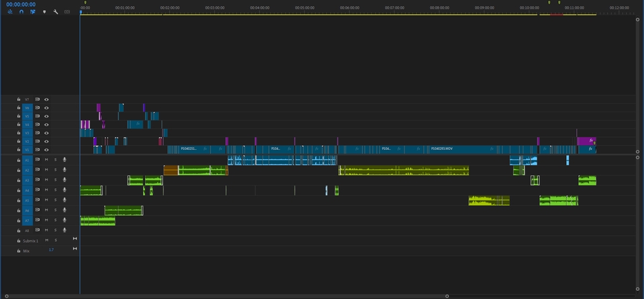
Task: Hide video track V2 with eye icon
Action: [46, 142]
